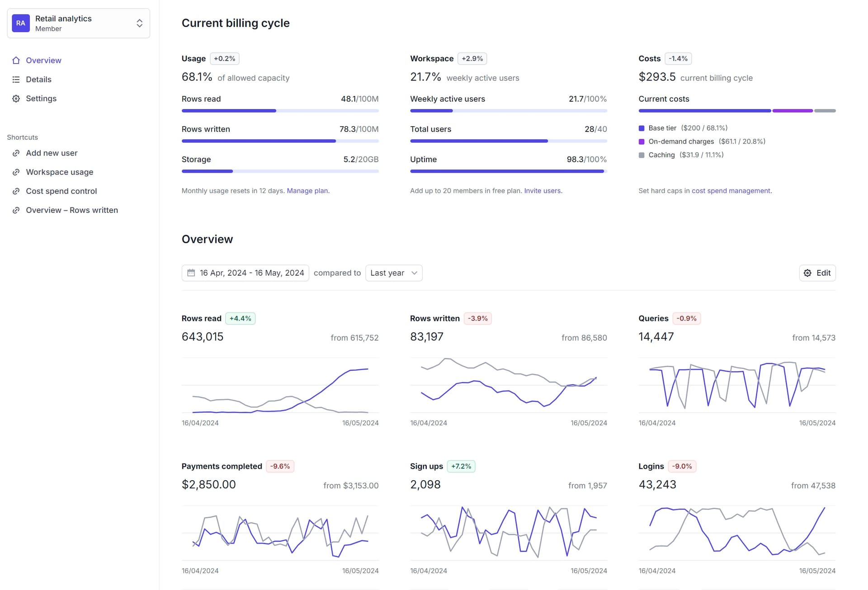
Task: Click the Manage plan link
Action: (307, 191)
